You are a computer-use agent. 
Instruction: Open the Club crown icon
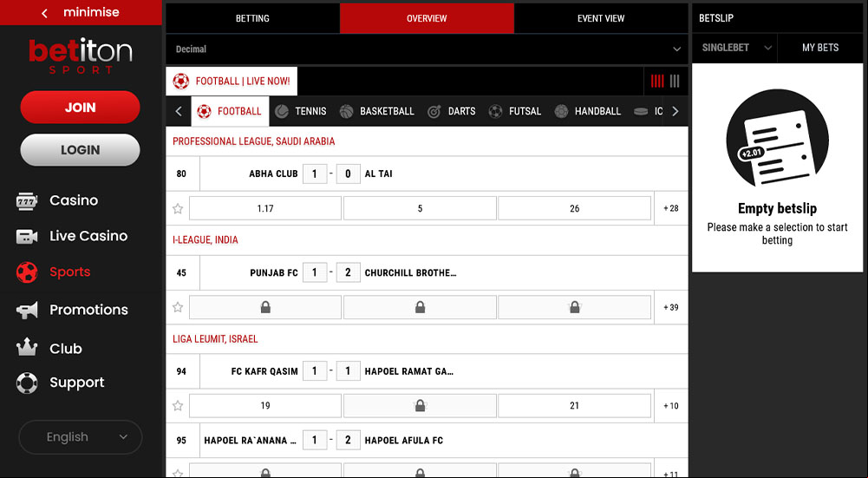(x=27, y=348)
